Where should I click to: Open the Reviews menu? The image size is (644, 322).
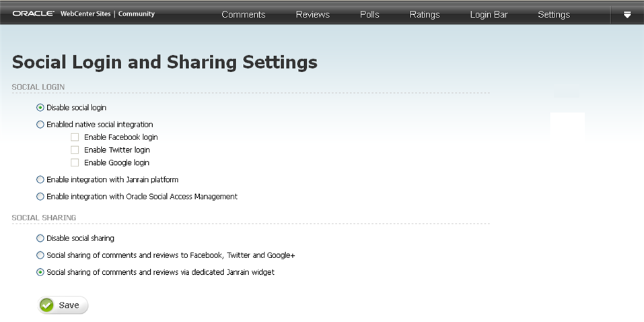click(x=312, y=15)
